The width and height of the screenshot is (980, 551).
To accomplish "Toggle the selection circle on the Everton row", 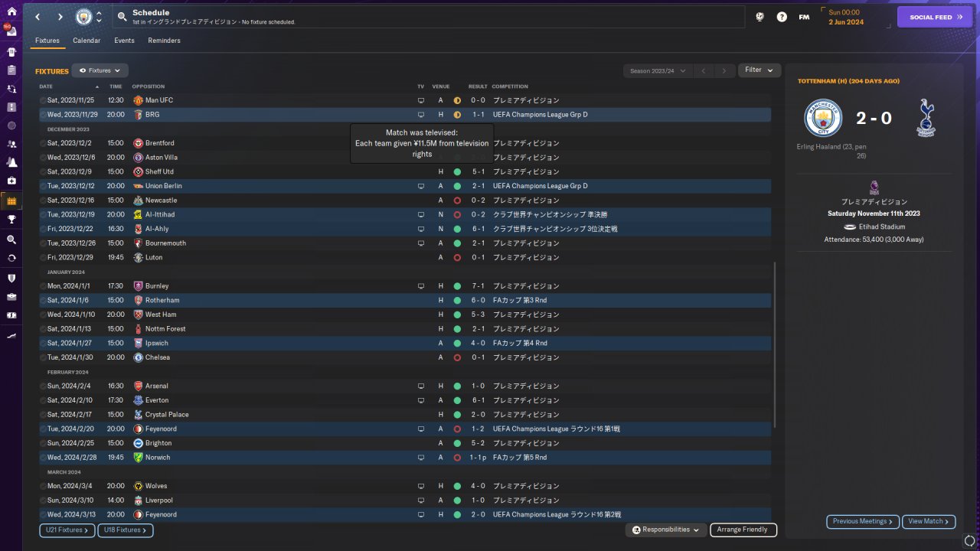I will pos(43,400).
